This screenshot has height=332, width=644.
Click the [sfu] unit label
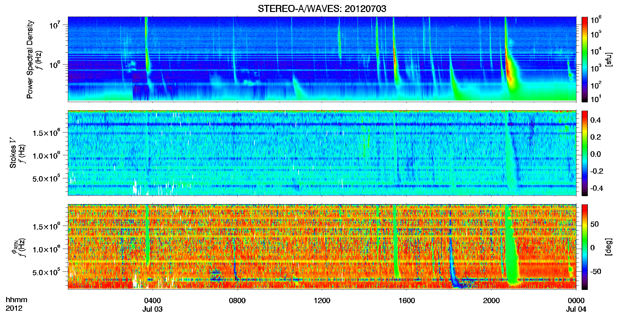click(x=609, y=59)
